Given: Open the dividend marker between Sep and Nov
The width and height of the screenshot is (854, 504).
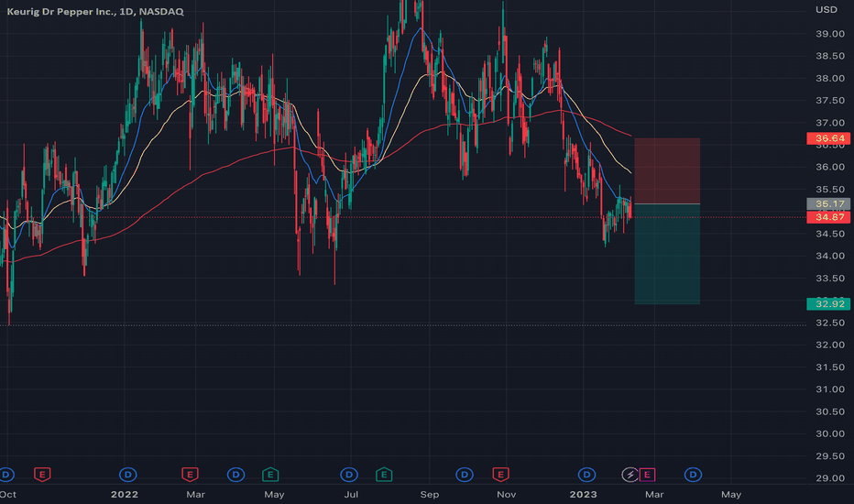Looking at the screenshot, I should (465, 475).
